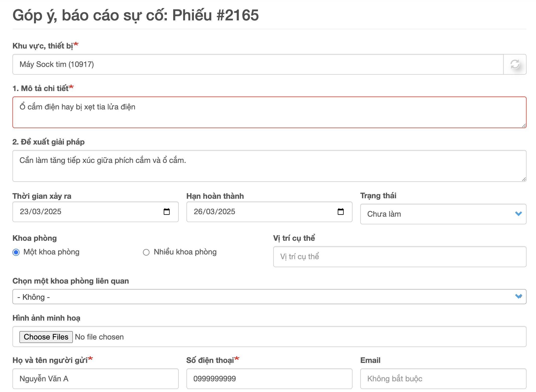Focus the Email field marked Không bắt buộc
The width and height of the screenshot is (536, 392).
coord(443,379)
